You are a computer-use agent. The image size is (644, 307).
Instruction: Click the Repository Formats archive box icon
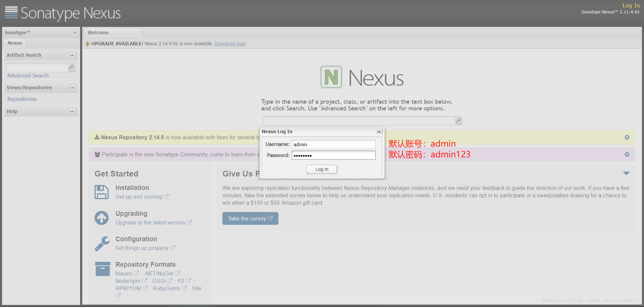(103, 269)
